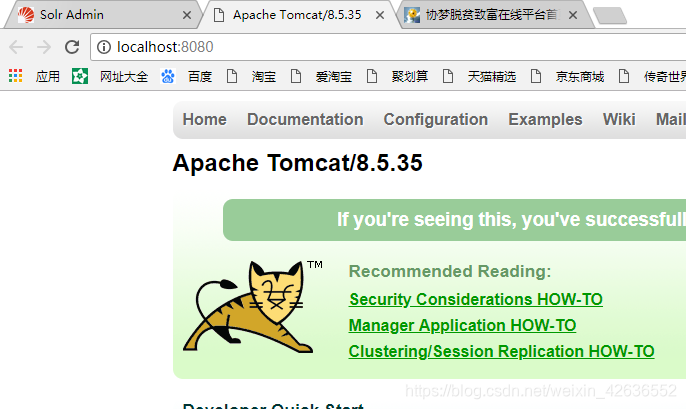The width and height of the screenshot is (686, 409).
Task: Open the 京东商城 bookmark
Action: point(567,77)
